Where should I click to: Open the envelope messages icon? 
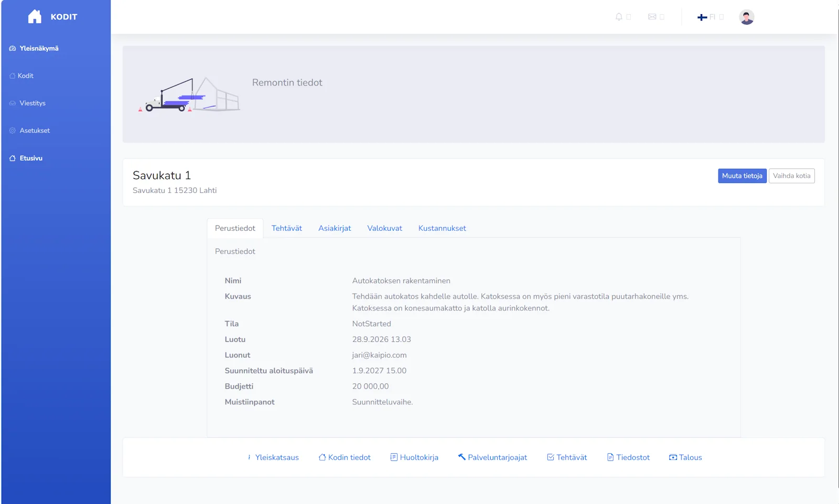coord(652,17)
